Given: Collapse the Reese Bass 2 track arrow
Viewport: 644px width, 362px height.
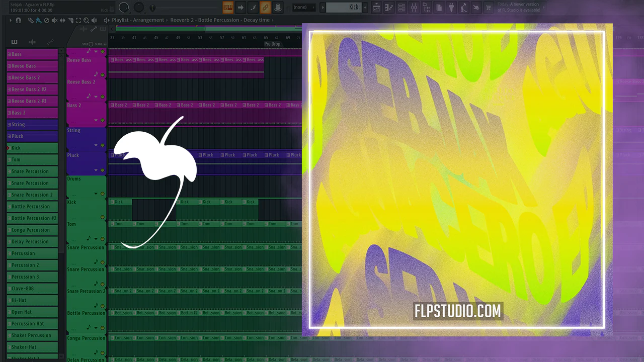Looking at the screenshot, I should pyautogui.click(x=96, y=97).
